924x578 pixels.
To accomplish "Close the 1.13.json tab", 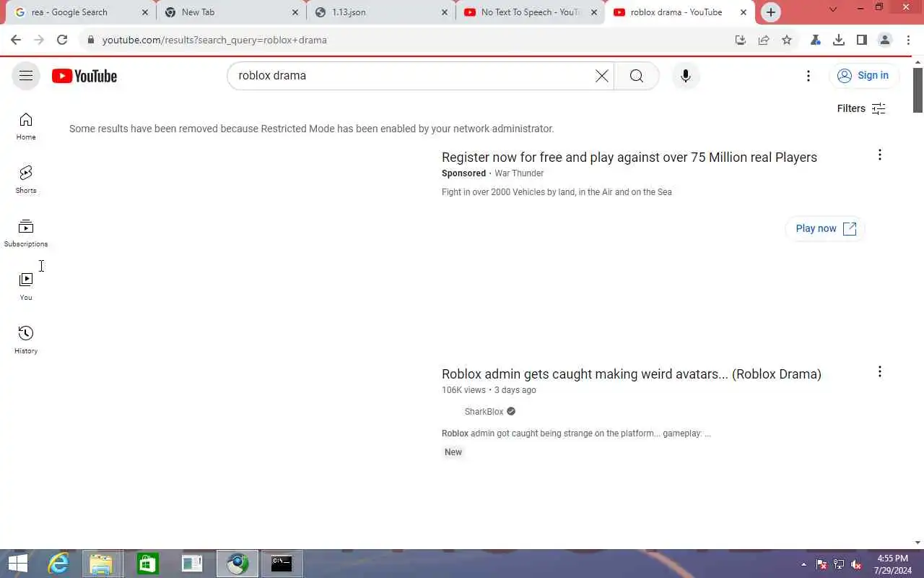I will 445,12.
